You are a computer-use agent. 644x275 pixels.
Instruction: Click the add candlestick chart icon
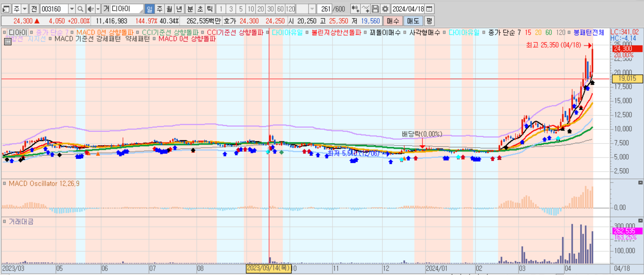coord(355,9)
